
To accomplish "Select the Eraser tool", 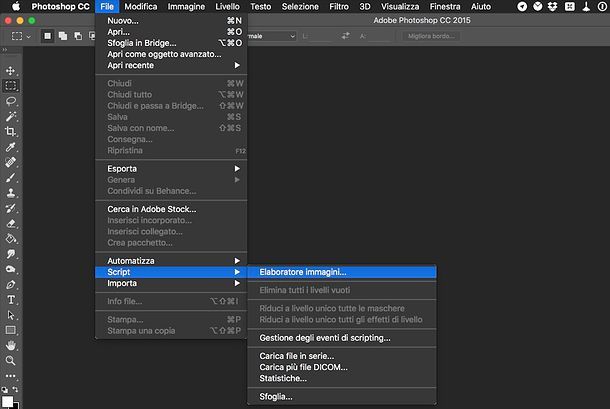I will tap(11, 223).
